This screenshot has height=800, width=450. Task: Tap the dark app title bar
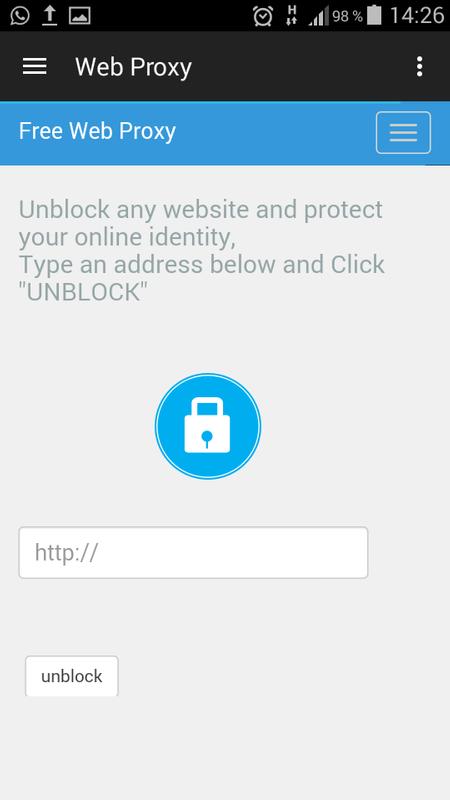tap(225, 66)
